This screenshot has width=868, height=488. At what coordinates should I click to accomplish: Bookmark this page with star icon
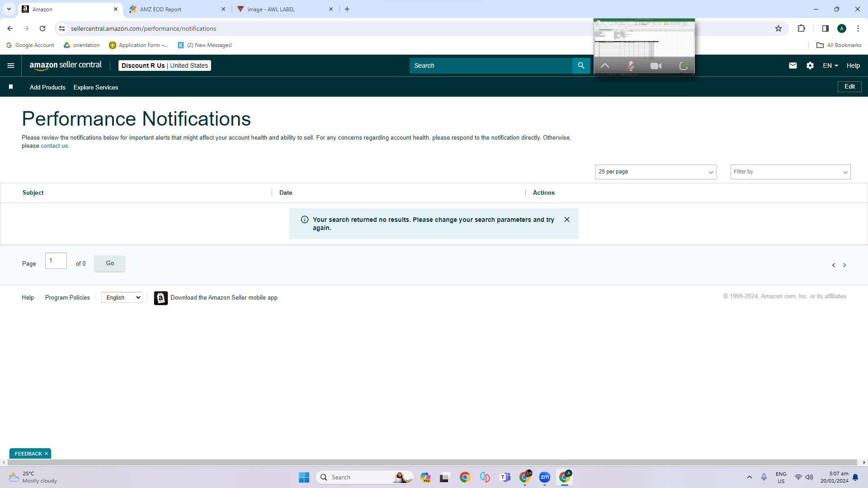pyautogui.click(x=778, y=28)
